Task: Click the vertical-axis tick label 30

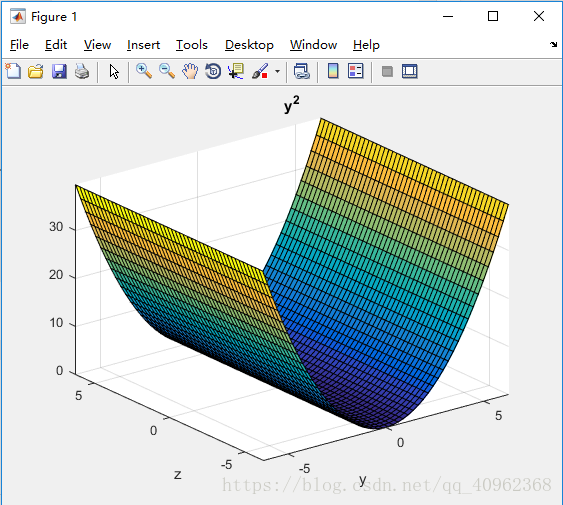Action: (x=56, y=227)
